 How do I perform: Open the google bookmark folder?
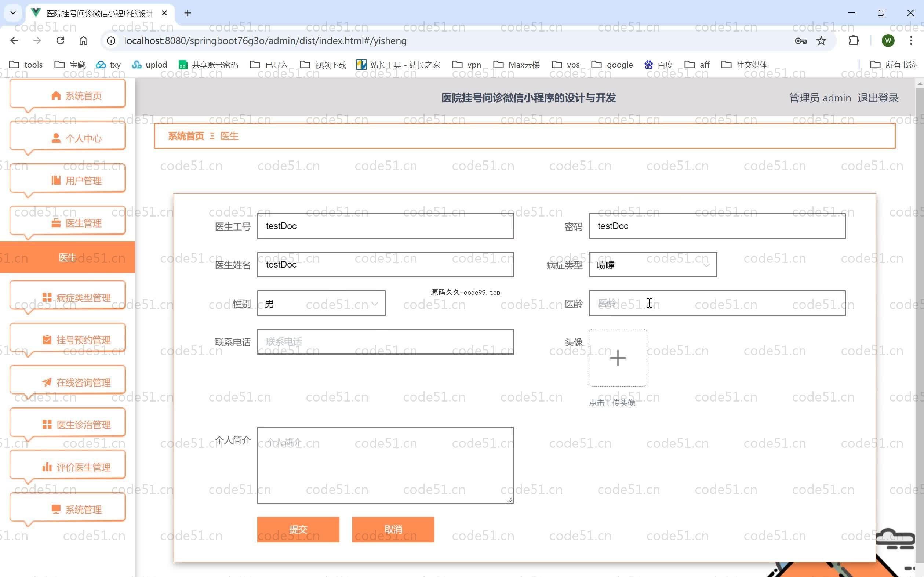612,65
